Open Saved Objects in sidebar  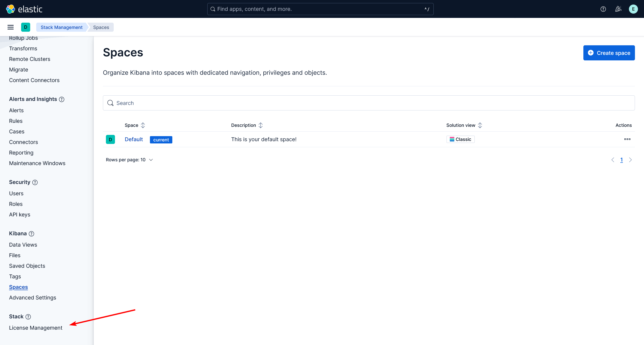(x=27, y=266)
